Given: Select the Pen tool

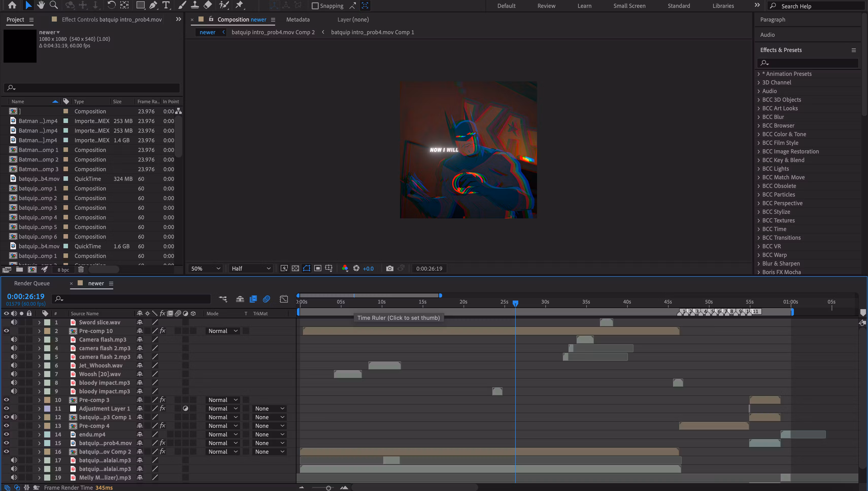Looking at the screenshot, I should tap(153, 5).
